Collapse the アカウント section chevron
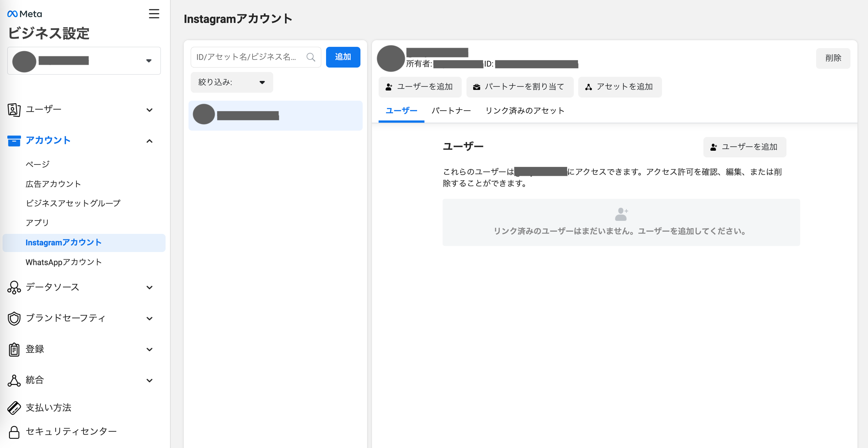 (x=150, y=141)
